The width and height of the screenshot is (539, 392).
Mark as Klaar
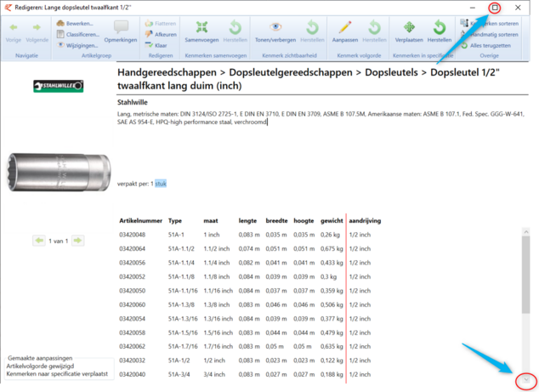pos(156,45)
